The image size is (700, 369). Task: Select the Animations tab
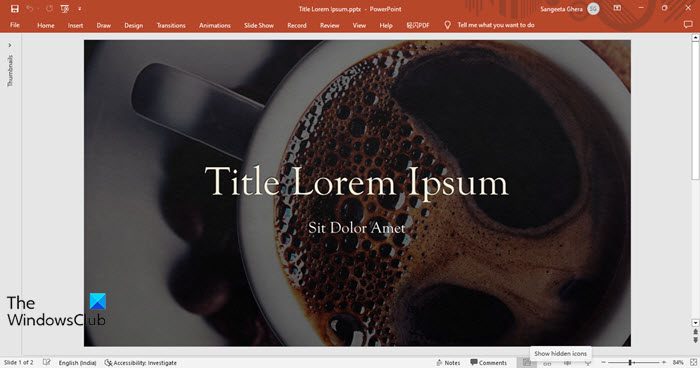pyautogui.click(x=215, y=25)
